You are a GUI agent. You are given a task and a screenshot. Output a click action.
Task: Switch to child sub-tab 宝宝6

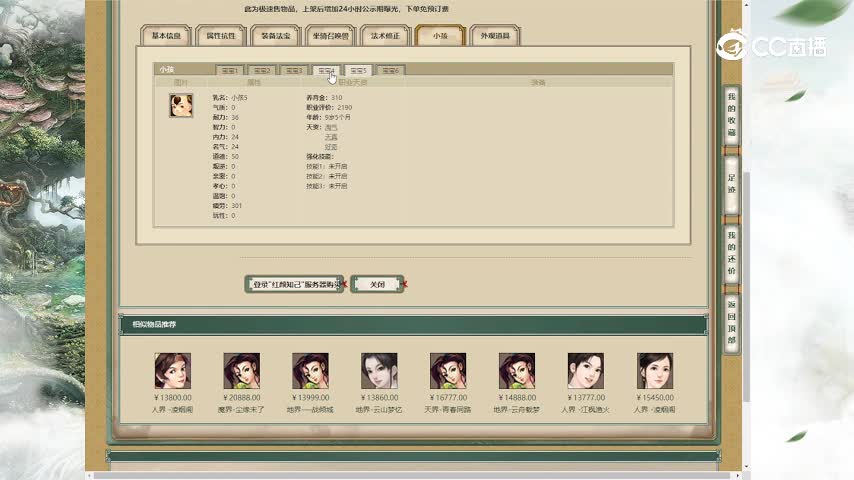[x=391, y=70]
